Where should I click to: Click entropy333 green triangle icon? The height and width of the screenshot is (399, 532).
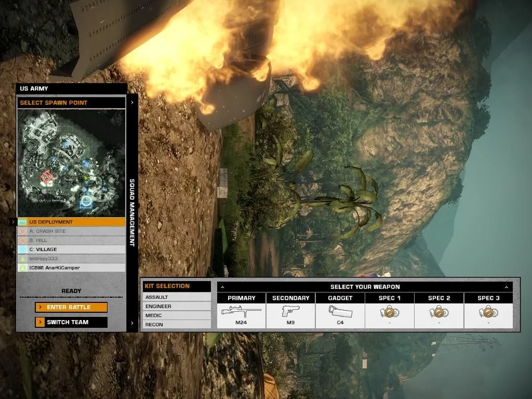22,259
